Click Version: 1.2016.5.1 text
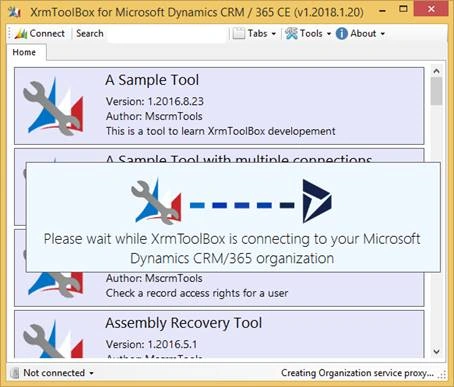Image resolution: width=454 pixels, height=387 pixels. [151, 344]
